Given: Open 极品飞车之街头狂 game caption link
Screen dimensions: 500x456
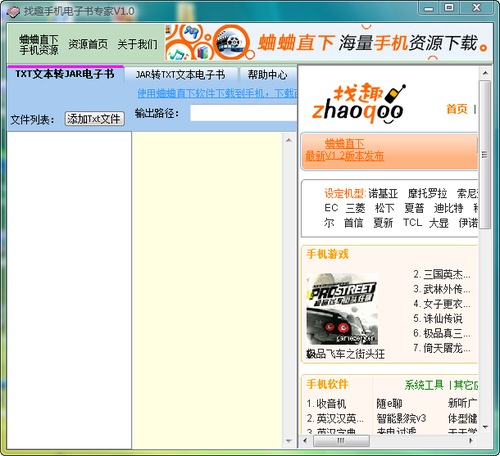Looking at the screenshot, I should coord(345,354).
